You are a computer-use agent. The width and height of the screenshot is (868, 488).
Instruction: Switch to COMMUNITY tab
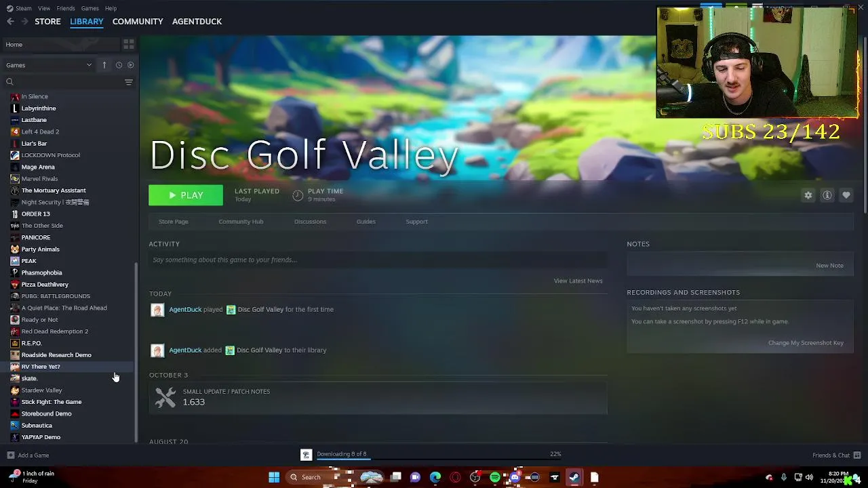tap(138, 22)
